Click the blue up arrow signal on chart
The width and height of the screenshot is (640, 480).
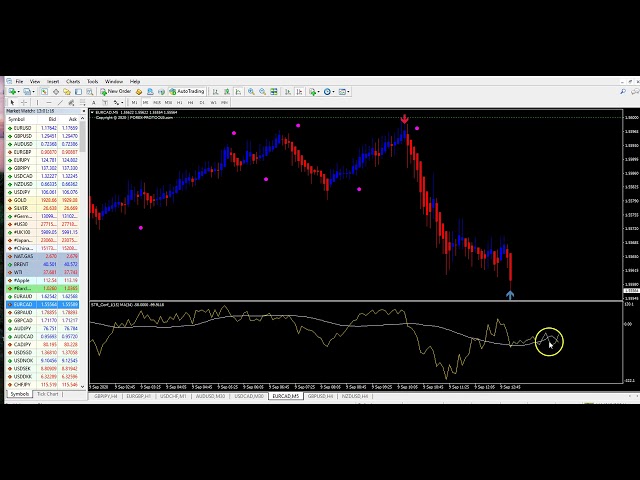point(510,294)
